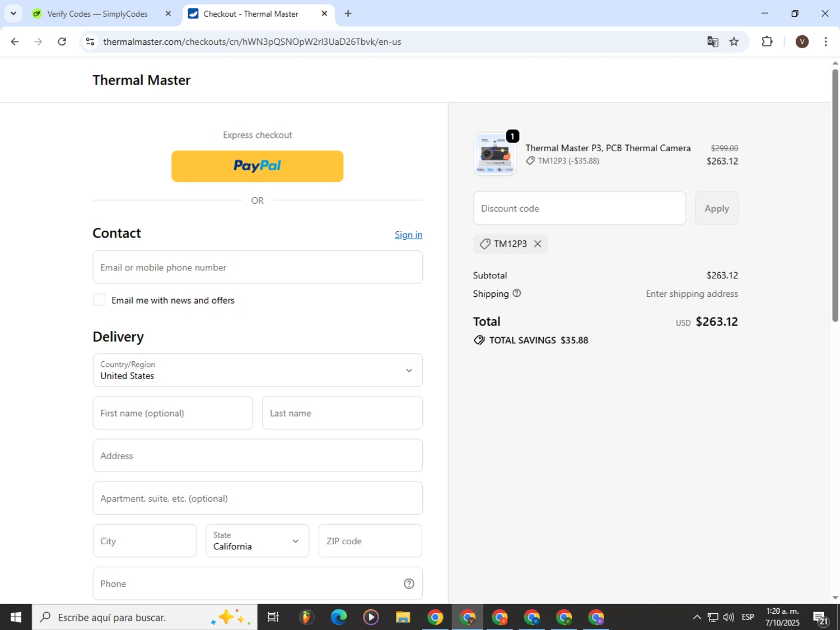Click the Thermal Master store title
Image resolution: width=840 pixels, height=630 pixels.
click(x=141, y=80)
